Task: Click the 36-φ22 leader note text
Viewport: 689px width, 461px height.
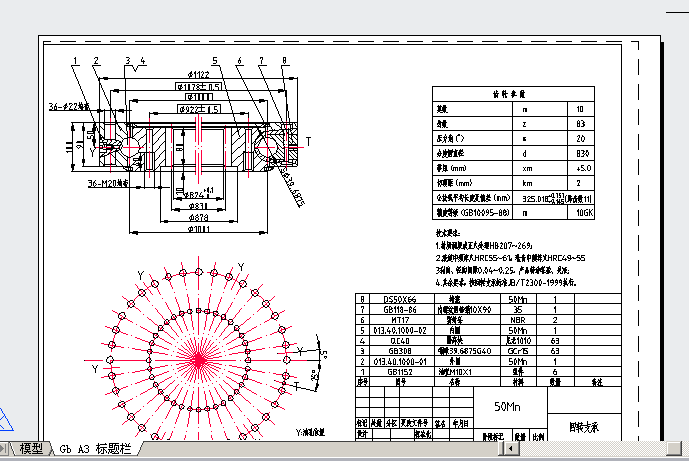Action: coord(69,106)
